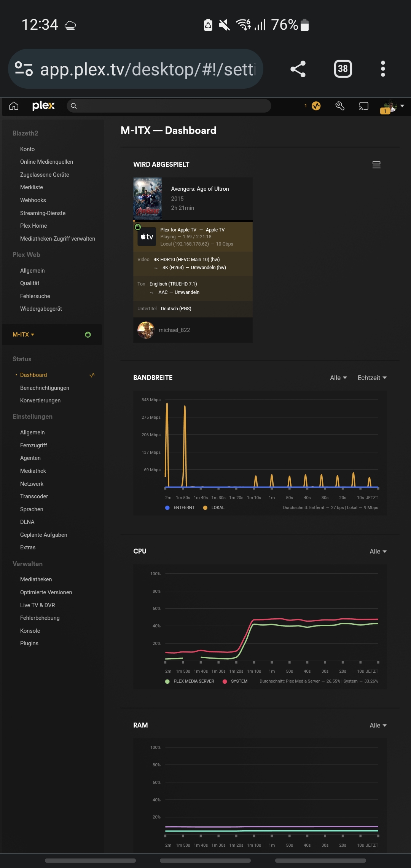
Task: Toggle the SYSTEM legend series
Action: [x=235, y=681]
